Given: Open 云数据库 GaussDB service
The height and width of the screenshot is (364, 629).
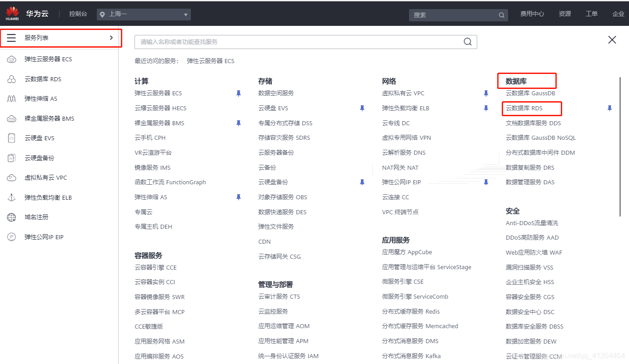Looking at the screenshot, I should click(530, 93).
